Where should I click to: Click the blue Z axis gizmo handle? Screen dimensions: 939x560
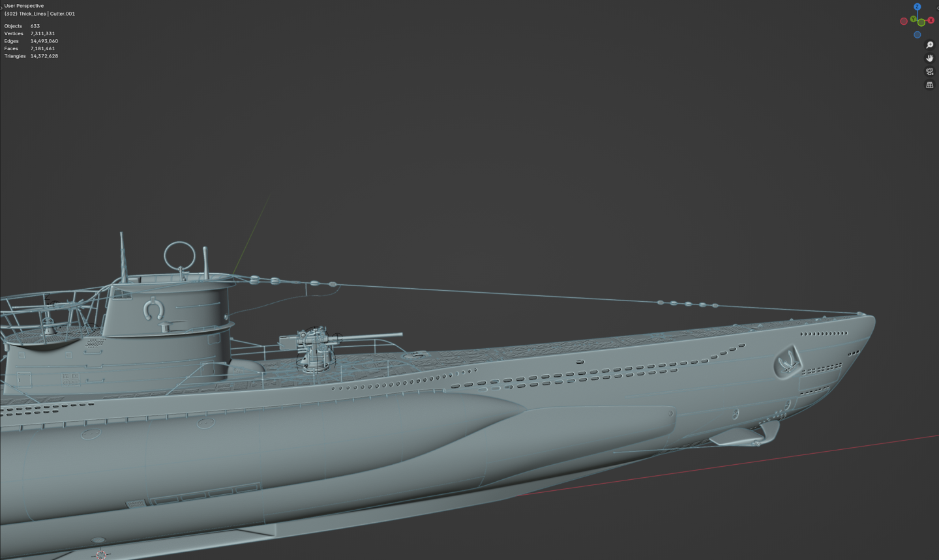(917, 7)
